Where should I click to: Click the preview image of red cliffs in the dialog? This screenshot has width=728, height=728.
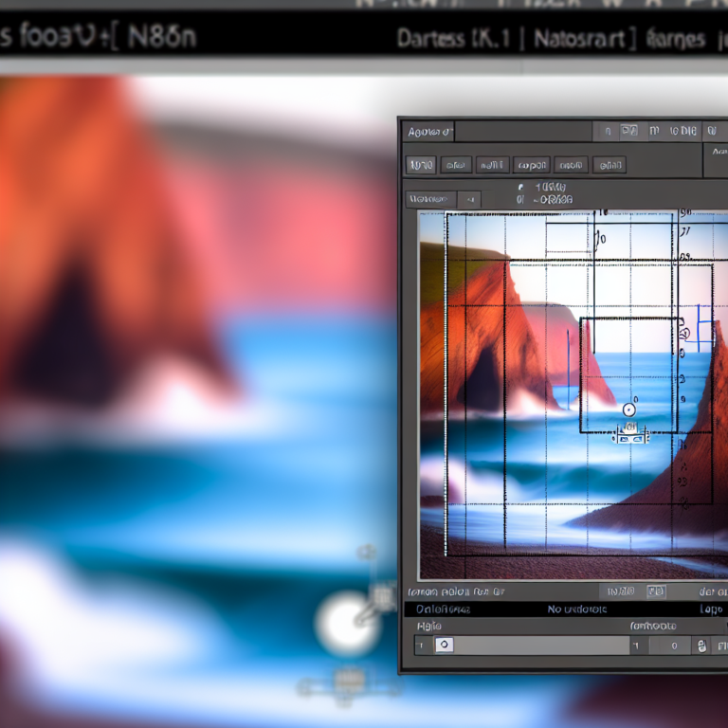tap(573, 394)
